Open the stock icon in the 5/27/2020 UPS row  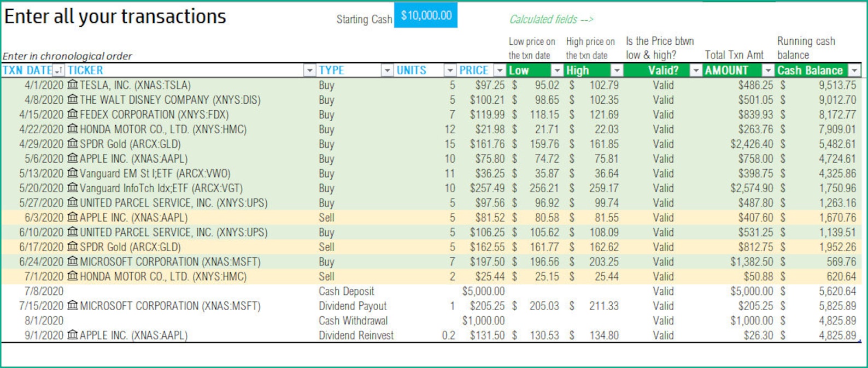(x=73, y=203)
